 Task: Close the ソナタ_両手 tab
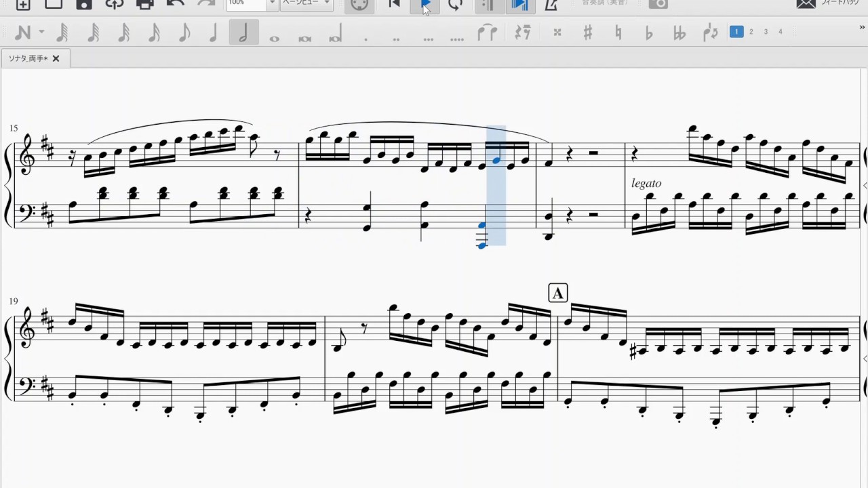click(56, 58)
